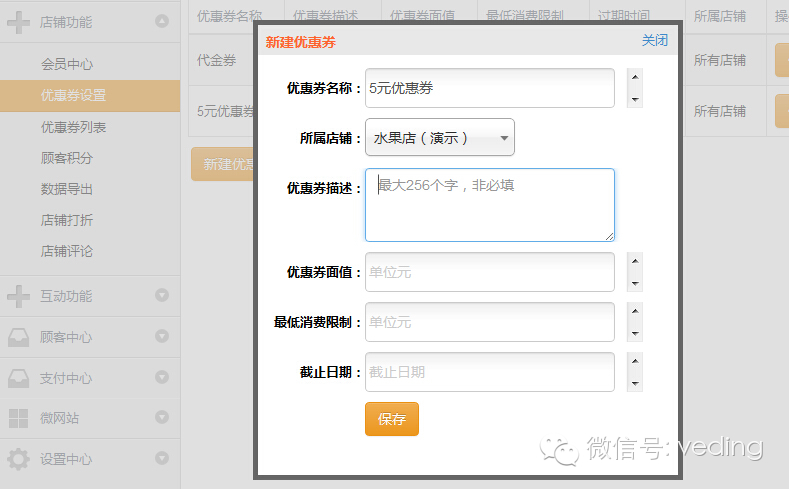Click down arrow next to 优惠券面值 field
Screen dimensions: 789x489
click(635, 283)
